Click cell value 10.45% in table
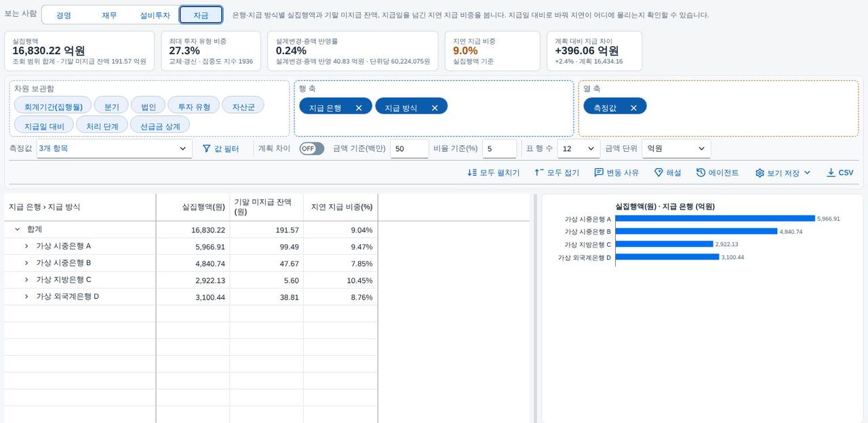 pyautogui.click(x=340, y=280)
